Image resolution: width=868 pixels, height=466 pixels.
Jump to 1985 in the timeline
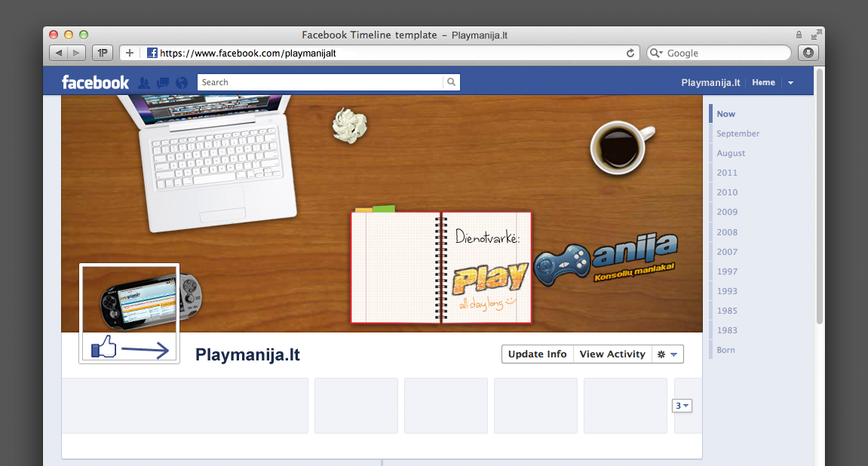727,311
